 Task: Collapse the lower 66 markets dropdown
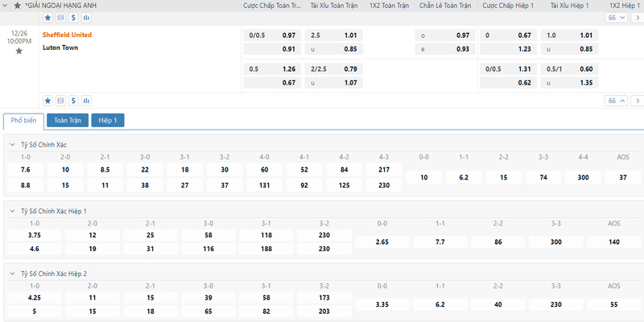(x=616, y=101)
